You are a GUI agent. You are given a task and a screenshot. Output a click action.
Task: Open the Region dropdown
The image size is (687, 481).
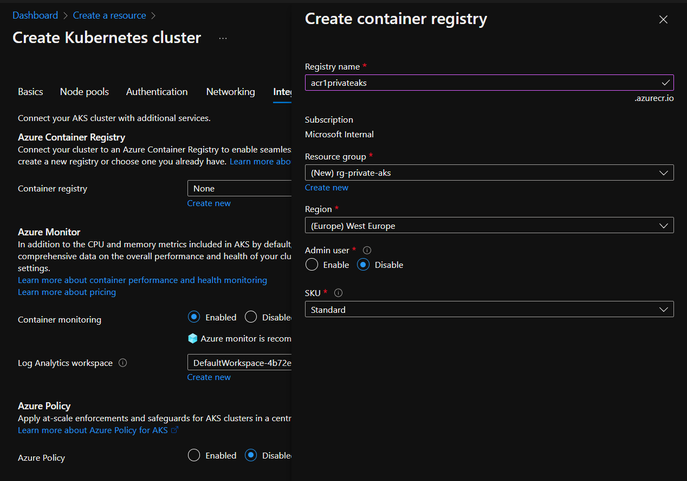point(489,226)
